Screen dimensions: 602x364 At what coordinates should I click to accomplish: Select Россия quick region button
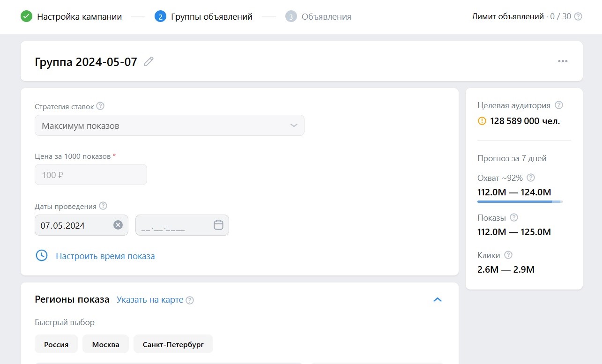point(56,344)
